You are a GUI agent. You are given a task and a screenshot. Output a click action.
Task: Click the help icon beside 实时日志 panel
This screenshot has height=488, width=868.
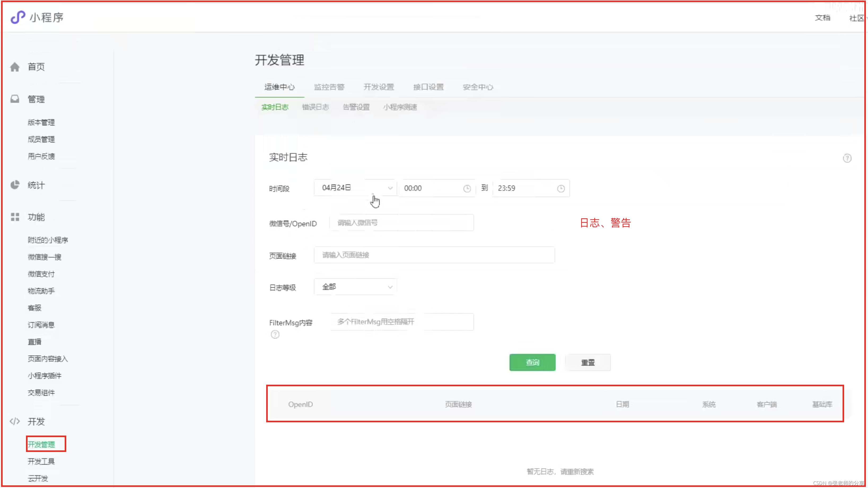click(x=847, y=158)
